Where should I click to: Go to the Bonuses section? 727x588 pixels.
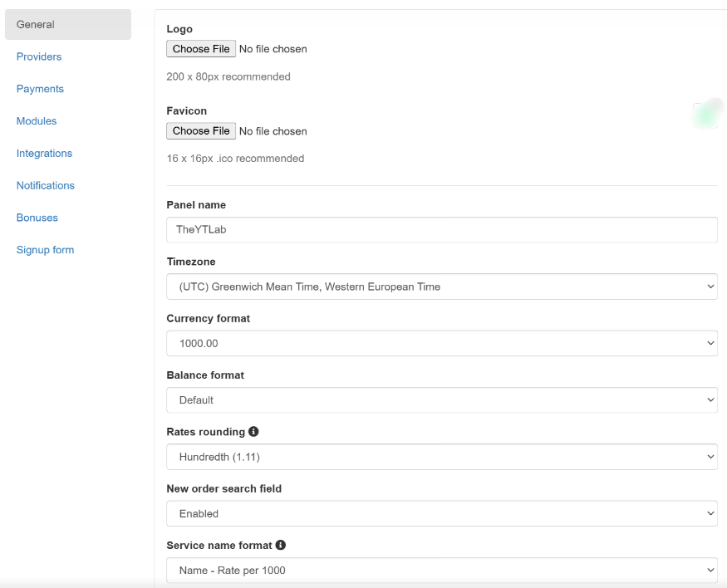pyautogui.click(x=37, y=218)
